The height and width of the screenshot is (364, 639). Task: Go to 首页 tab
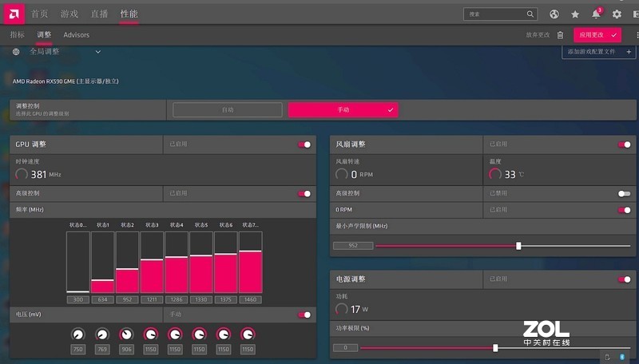[39, 14]
